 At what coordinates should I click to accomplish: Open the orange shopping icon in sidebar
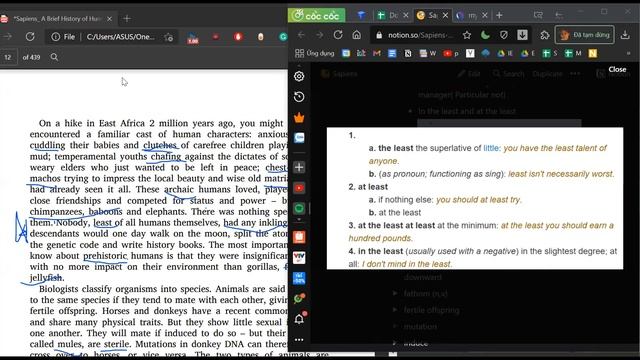tap(299, 237)
